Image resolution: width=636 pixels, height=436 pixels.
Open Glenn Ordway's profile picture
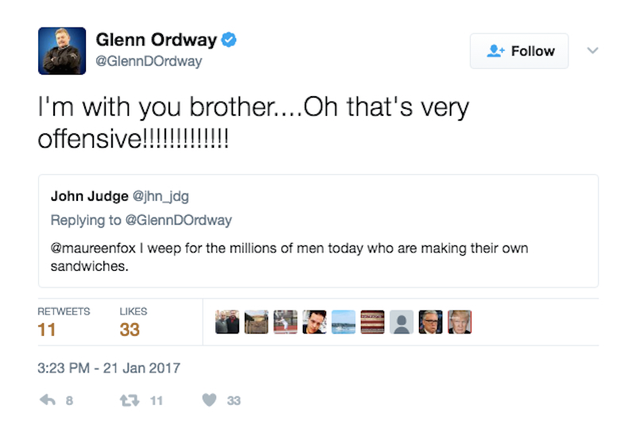[x=62, y=51]
